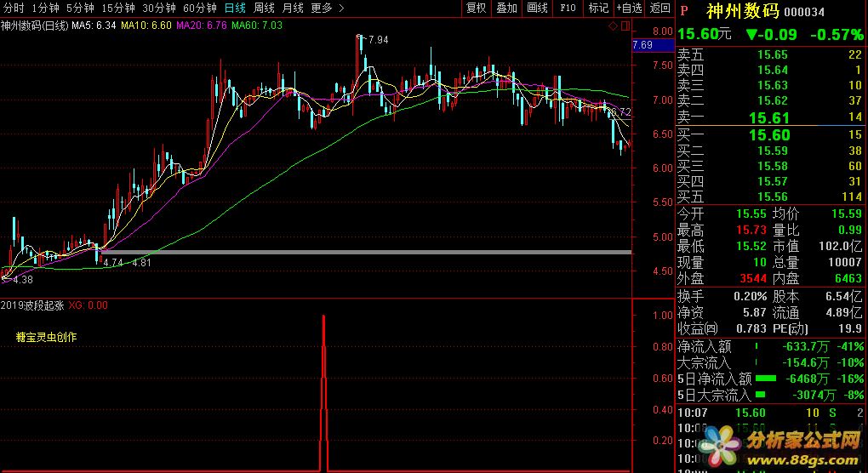Click the 最低 value 15.52

(x=751, y=246)
